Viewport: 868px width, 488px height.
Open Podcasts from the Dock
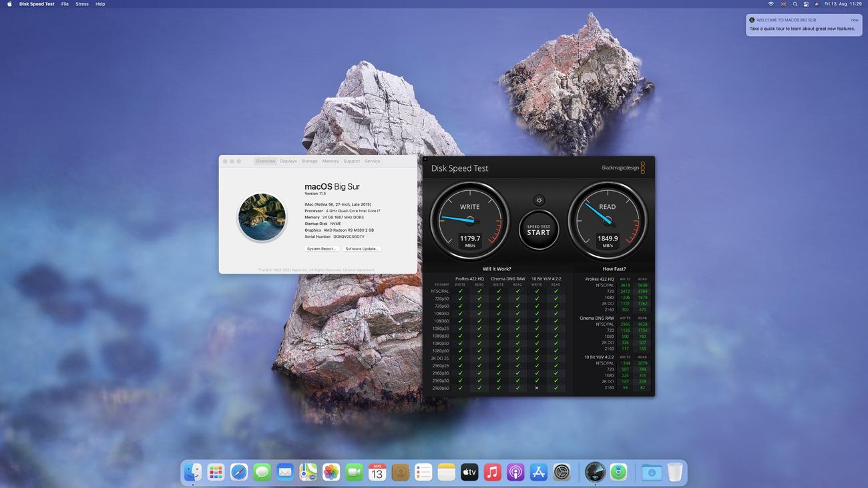(515, 473)
